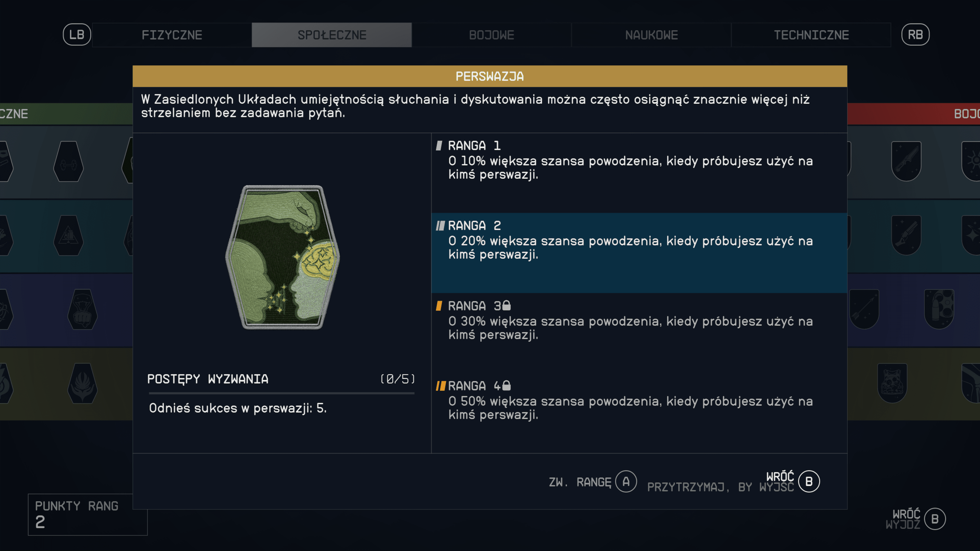This screenshot has width=980, height=551.
Task: Select the pyramid badge in second row
Action: point(68,235)
